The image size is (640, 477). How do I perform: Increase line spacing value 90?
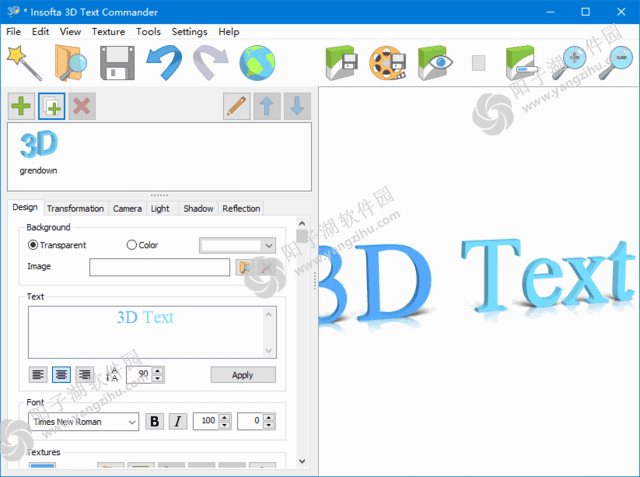click(x=158, y=370)
